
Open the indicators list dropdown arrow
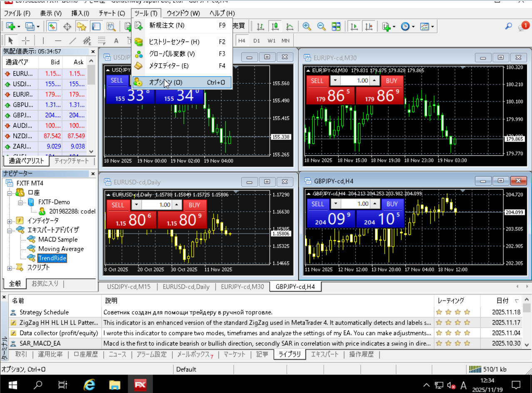point(394,27)
